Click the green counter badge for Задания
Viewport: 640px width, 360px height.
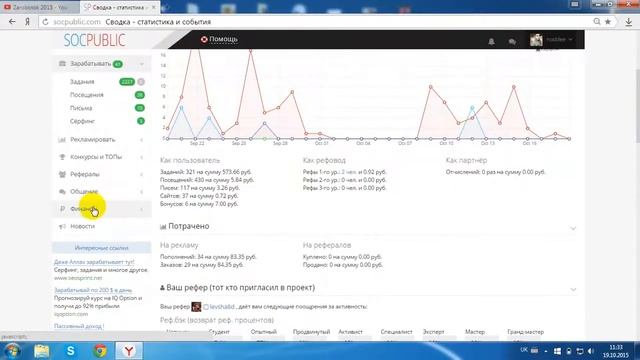coord(127,82)
